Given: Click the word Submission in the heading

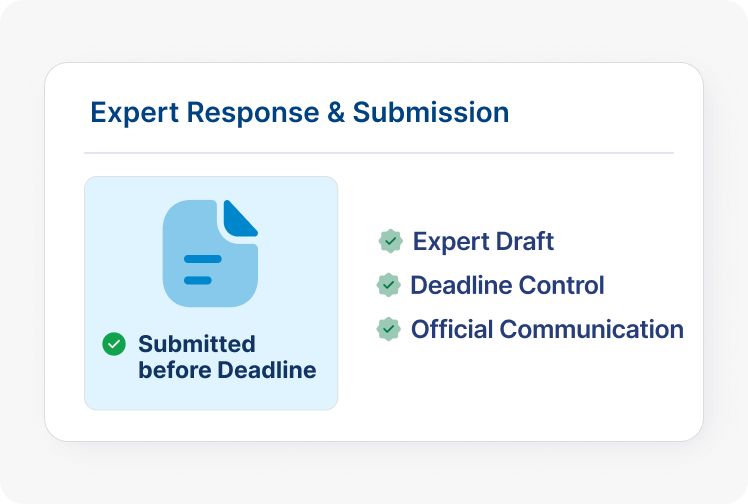Looking at the screenshot, I should coord(431,112).
